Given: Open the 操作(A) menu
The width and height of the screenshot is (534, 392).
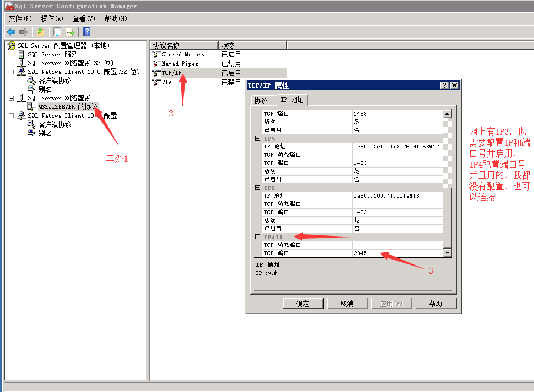Looking at the screenshot, I should (x=52, y=19).
